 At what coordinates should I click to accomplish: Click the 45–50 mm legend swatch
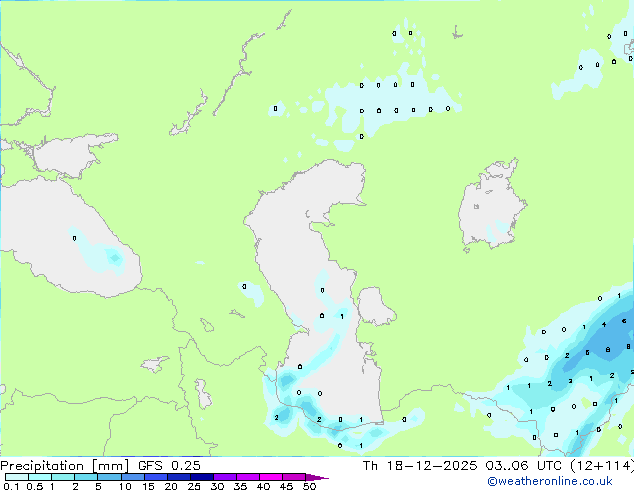point(294,477)
